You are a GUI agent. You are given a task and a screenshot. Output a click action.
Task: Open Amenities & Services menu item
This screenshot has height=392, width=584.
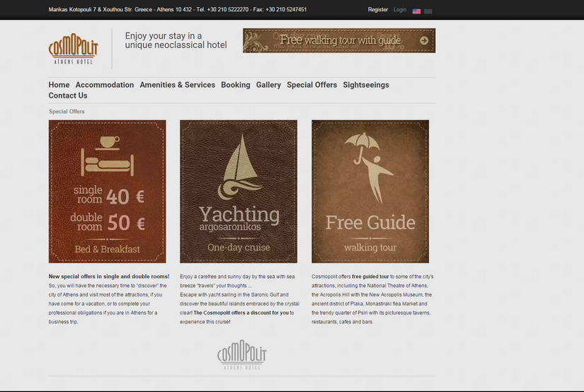click(177, 85)
